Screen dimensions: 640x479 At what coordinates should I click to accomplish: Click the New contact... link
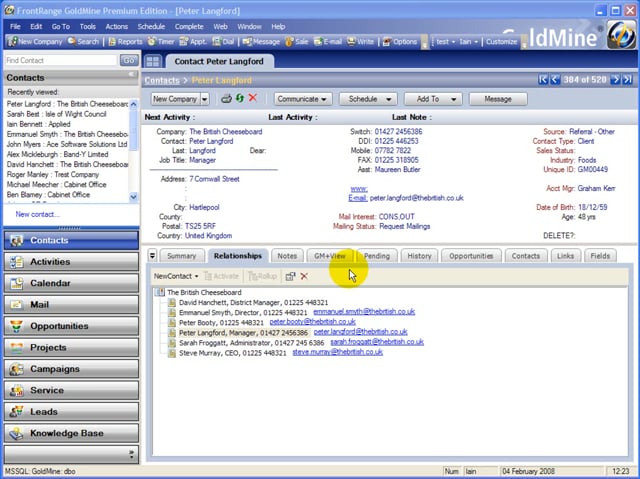38,214
